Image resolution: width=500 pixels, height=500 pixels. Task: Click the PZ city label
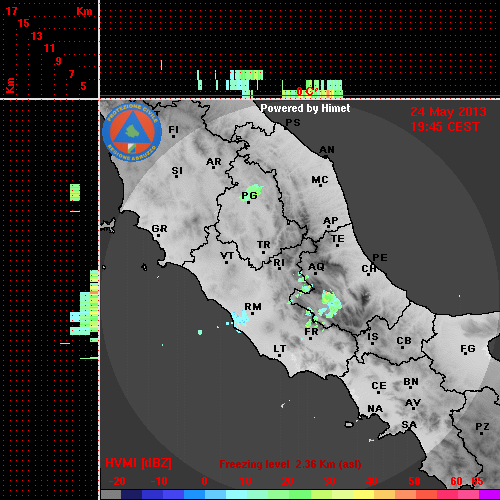482,426
